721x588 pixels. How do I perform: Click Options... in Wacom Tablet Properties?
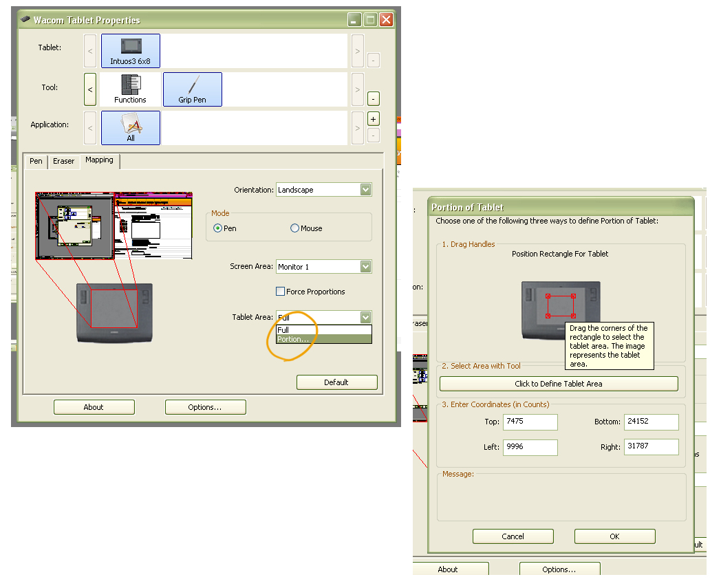[205, 407]
